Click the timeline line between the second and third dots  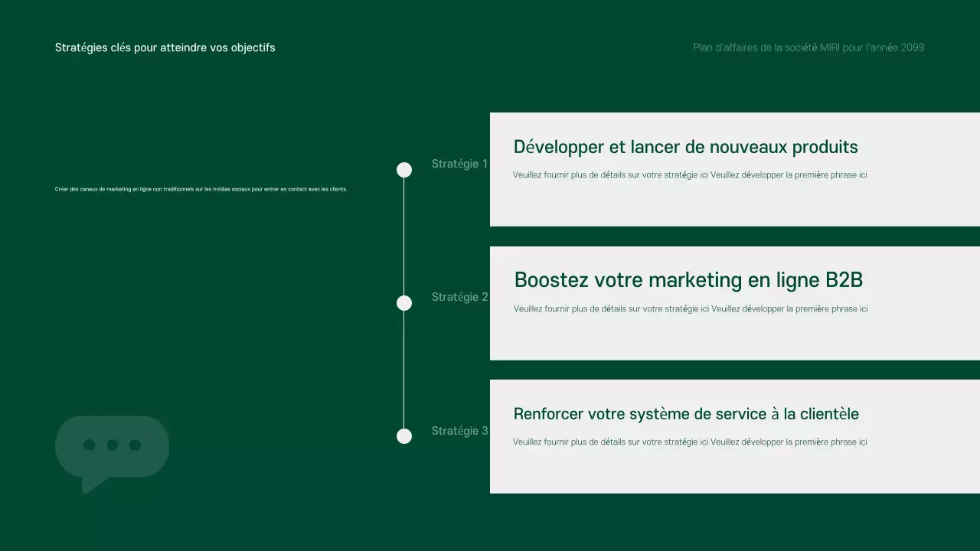(404, 370)
